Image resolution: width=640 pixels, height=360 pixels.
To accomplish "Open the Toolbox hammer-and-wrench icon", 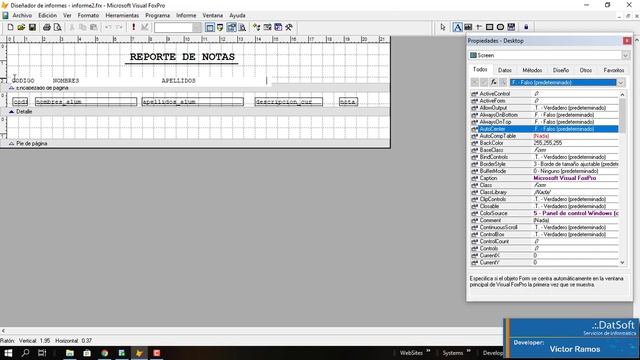I will (x=289, y=27).
